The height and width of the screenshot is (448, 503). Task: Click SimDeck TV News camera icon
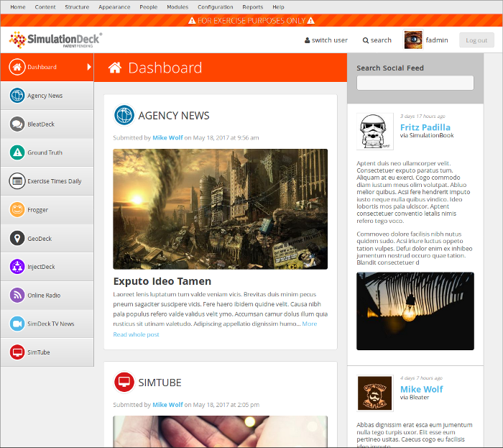click(17, 324)
